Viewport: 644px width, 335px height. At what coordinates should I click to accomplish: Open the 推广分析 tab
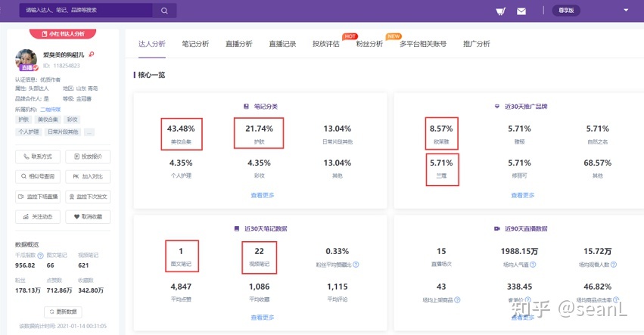click(477, 44)
